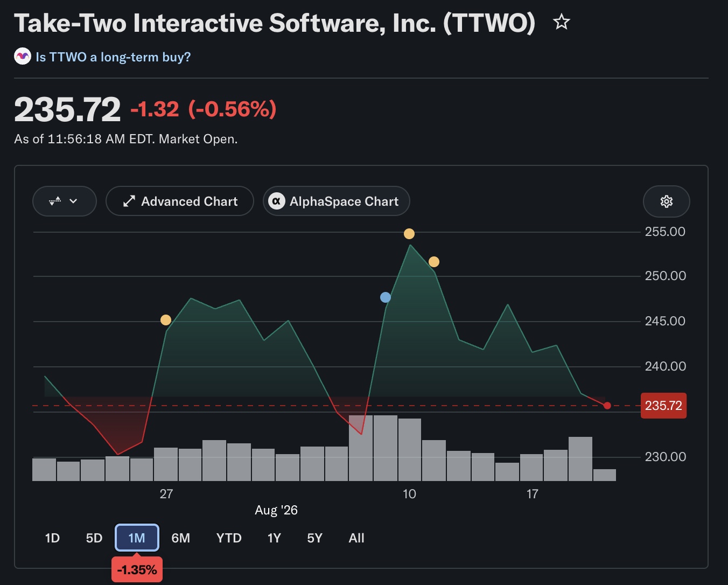Click the large 235.72 stock price
The image size is (728, 585).
tap(67, 109)
